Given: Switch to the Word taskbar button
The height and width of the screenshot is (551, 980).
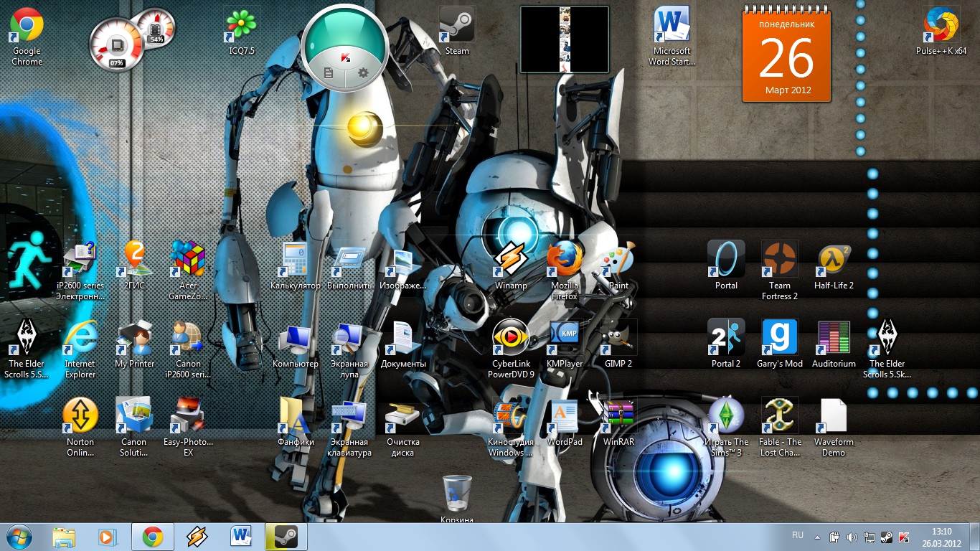Looking at the screenshot, I should [x=241, y=537].
